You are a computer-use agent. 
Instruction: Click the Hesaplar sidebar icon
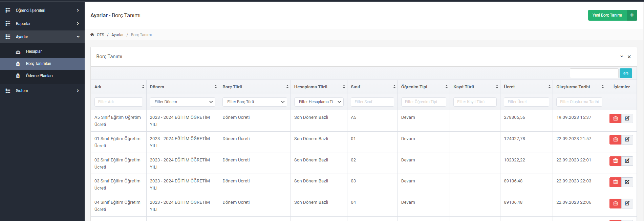[x=18, y=52]
